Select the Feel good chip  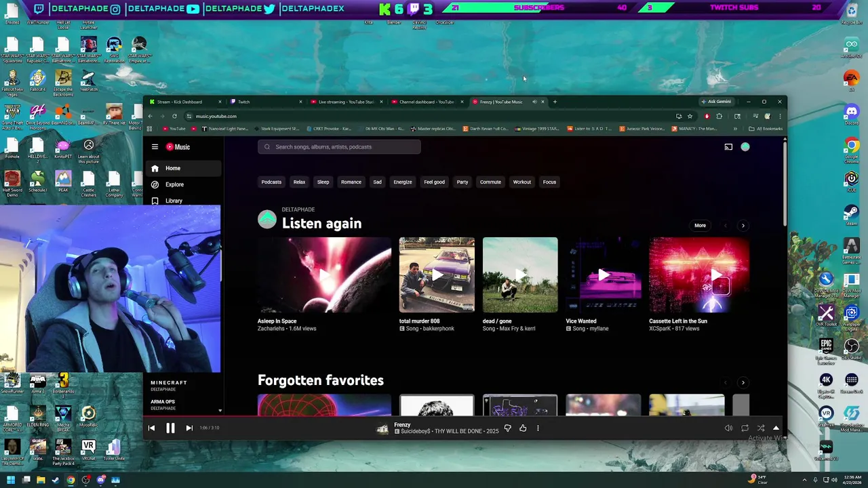(x=435, y=182)
